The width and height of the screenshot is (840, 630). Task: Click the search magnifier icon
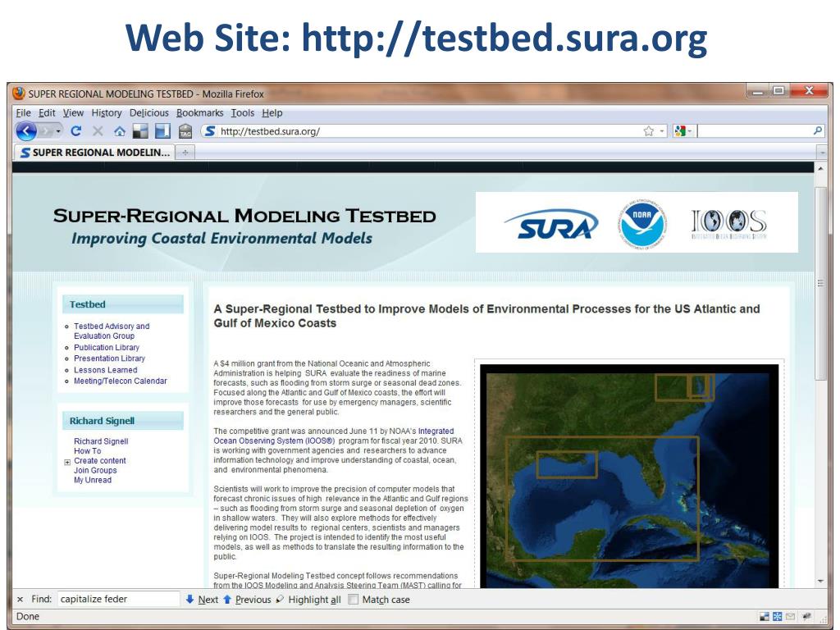click(x=818, y=130)
